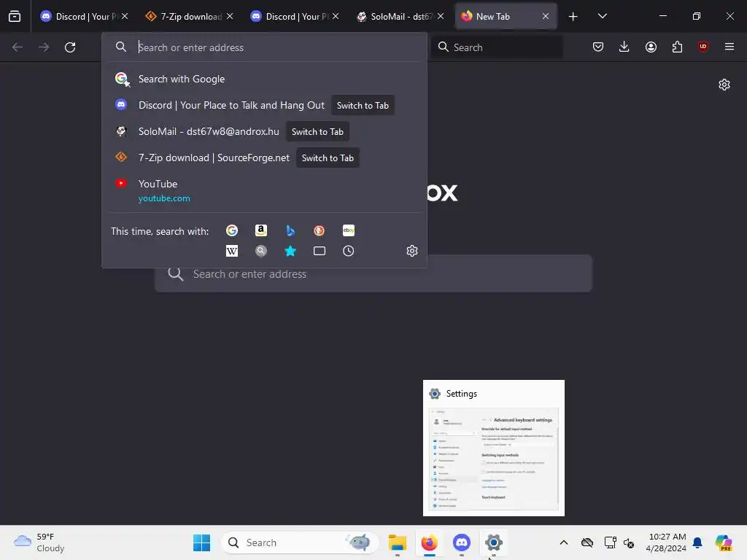Open the Extensions panel
Image resolution: width=747 pixels, height=560 pixels.
[677, 47]
